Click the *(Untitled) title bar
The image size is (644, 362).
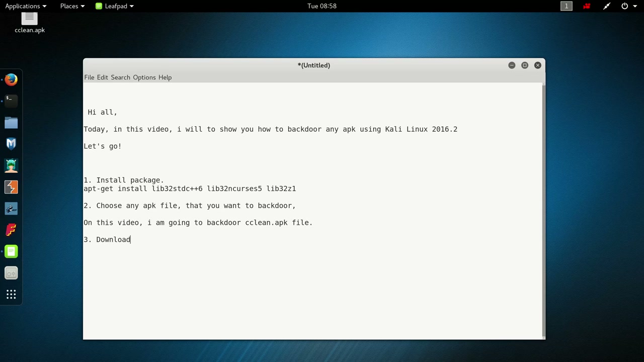tap(314, 65)
